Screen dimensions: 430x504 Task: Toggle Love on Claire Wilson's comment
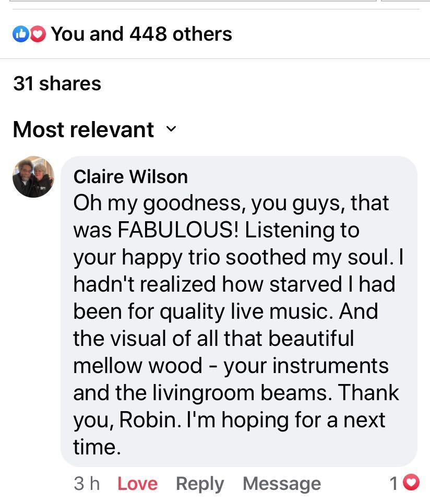pos(137,484)
